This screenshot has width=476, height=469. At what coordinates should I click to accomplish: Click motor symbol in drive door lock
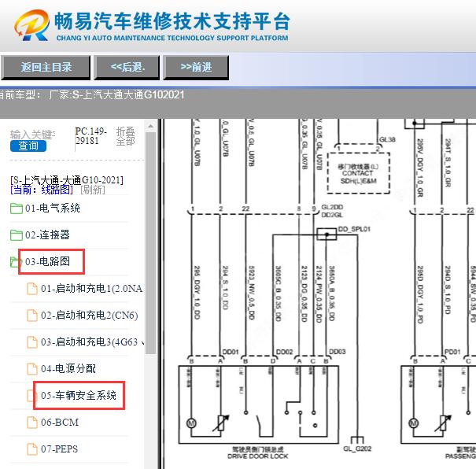191,423
